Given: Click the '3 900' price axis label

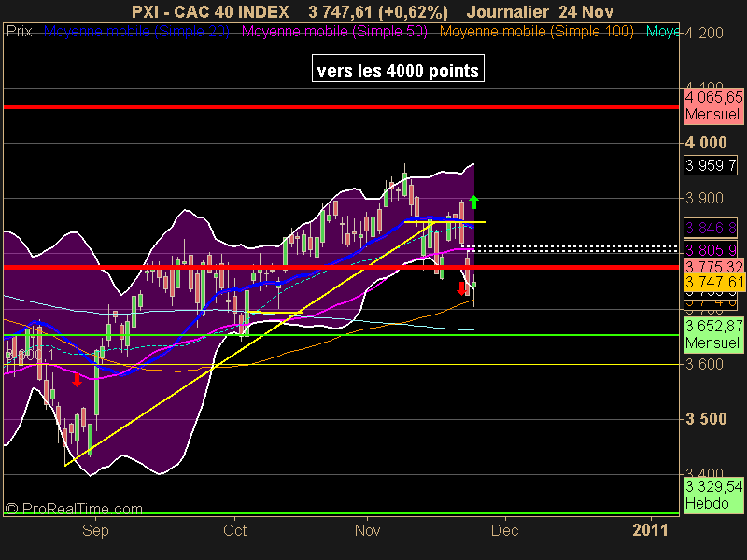Looking at the screenshot, I should click(704, 198).
